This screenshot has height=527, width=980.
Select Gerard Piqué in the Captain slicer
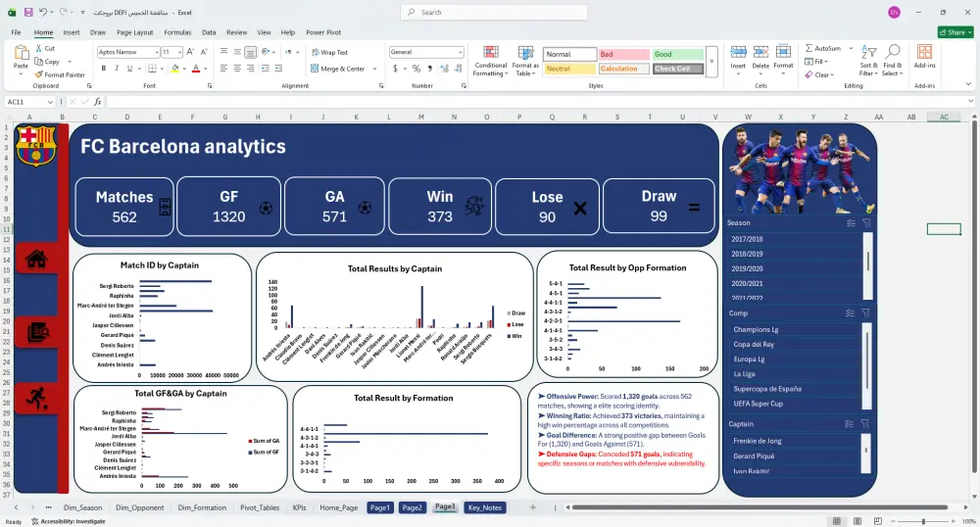[x=795, y=456]
